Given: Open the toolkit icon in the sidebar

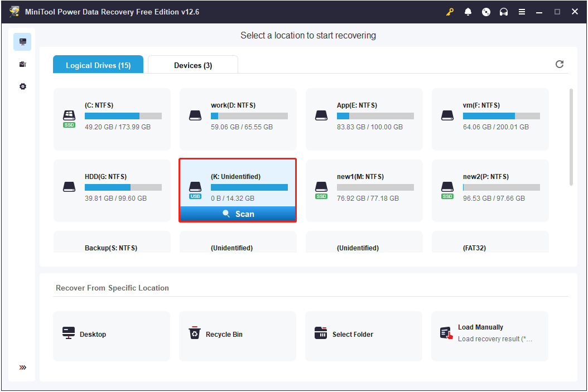Looking at the screenshot, I should tap(22, 64).
